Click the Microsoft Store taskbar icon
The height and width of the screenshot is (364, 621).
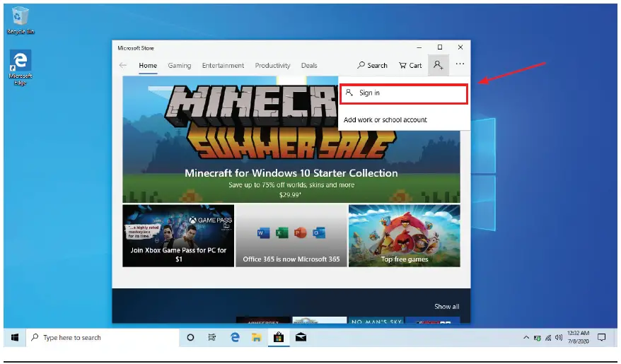pyautogui.click(x=279, y=337)
